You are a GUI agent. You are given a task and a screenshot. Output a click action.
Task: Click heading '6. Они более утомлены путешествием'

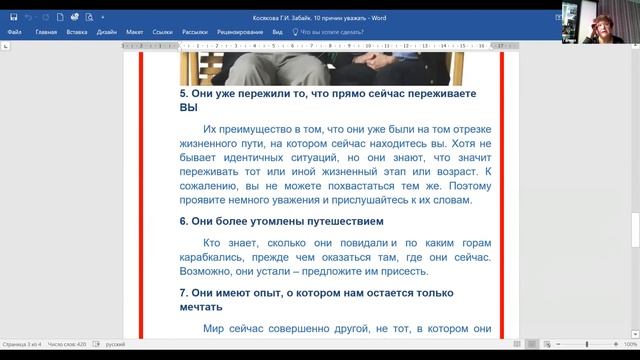point(282,221)
